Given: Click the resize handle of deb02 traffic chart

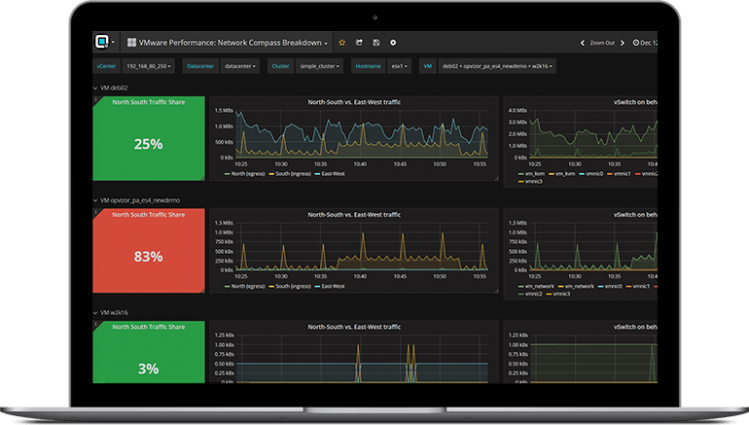Looking at the screenshot, I should [496, 178].
